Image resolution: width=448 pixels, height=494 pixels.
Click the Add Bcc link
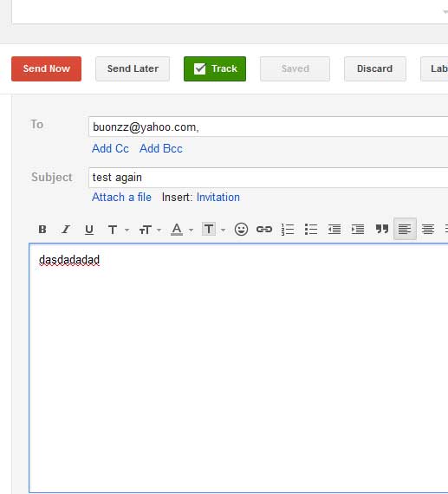[x=161, y=148]
